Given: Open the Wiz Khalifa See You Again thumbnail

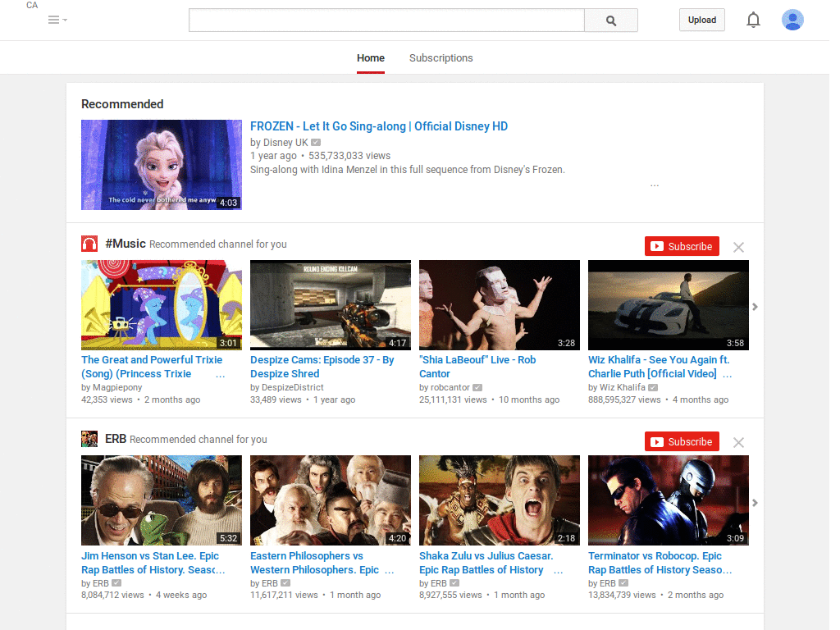Looking at the screenshot, I should pos(669,305).
